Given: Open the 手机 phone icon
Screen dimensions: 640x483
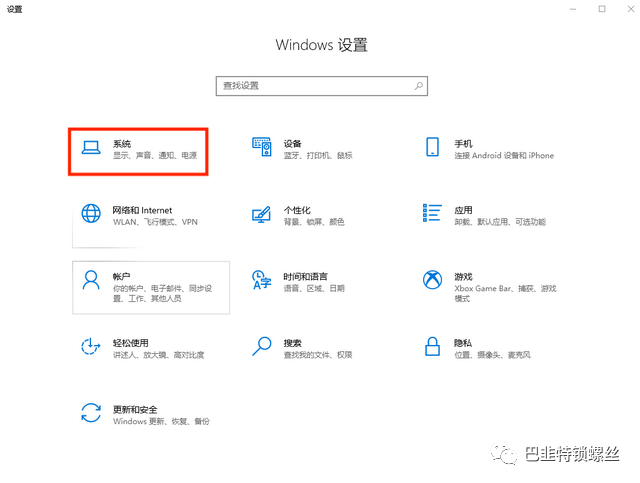Looking at the screenshot, I should 432,147.
